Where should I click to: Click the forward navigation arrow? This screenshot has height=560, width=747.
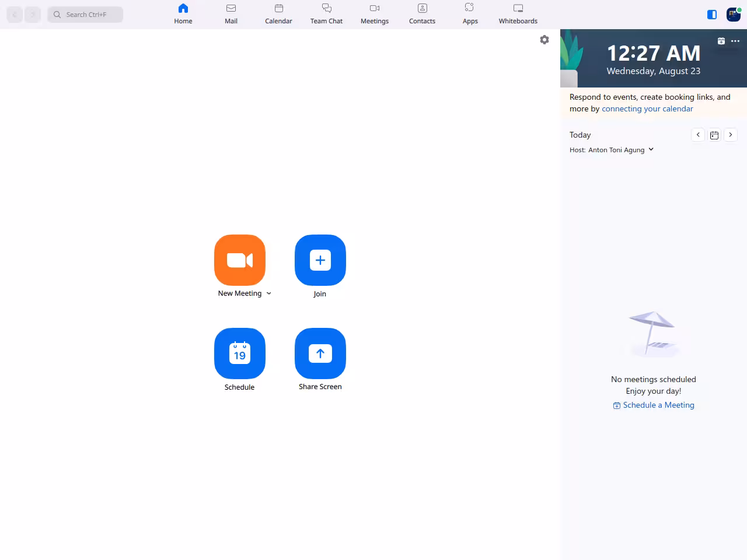pos(33,15)
